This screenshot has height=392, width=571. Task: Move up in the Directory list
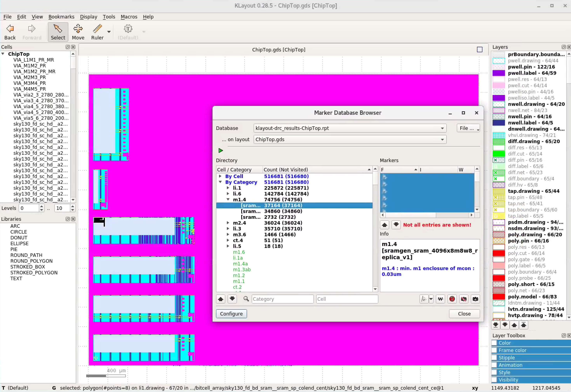(221, 299)
